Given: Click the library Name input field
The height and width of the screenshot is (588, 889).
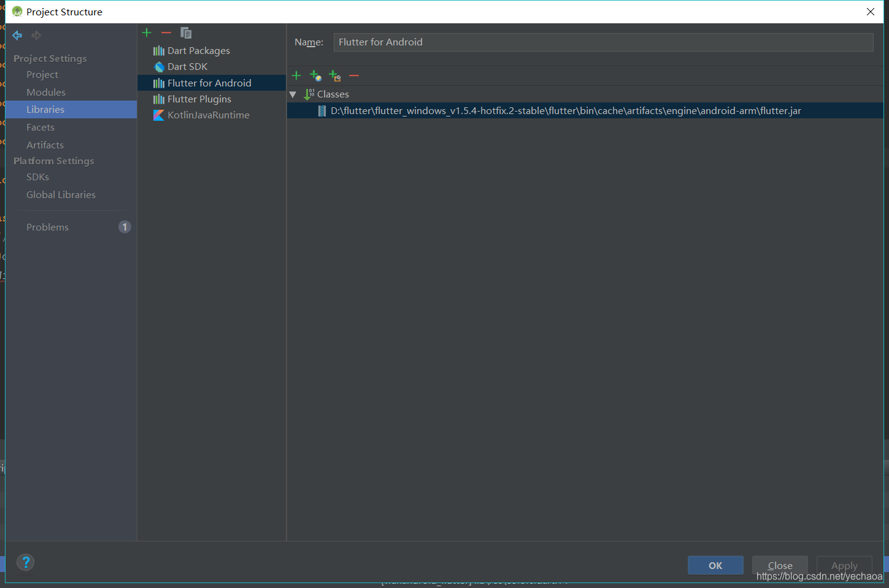Looking at the screenshot, I should (x=604, y=42).
